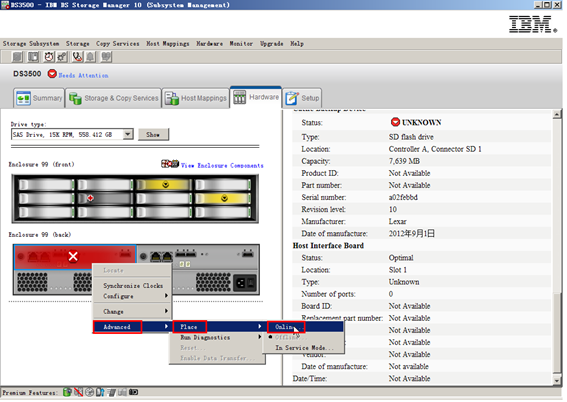Click Enable Data Transfer... menu entry

[x=218, y=358]
